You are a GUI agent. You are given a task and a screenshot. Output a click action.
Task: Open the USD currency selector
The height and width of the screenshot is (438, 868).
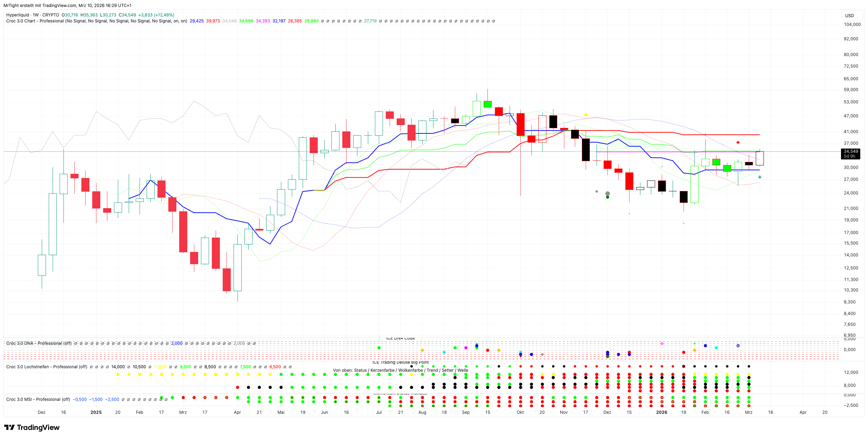[x=849, y=15]
